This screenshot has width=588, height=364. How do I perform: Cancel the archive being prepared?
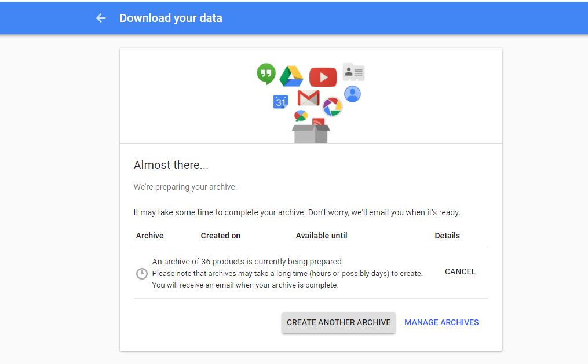coord(460,271)
